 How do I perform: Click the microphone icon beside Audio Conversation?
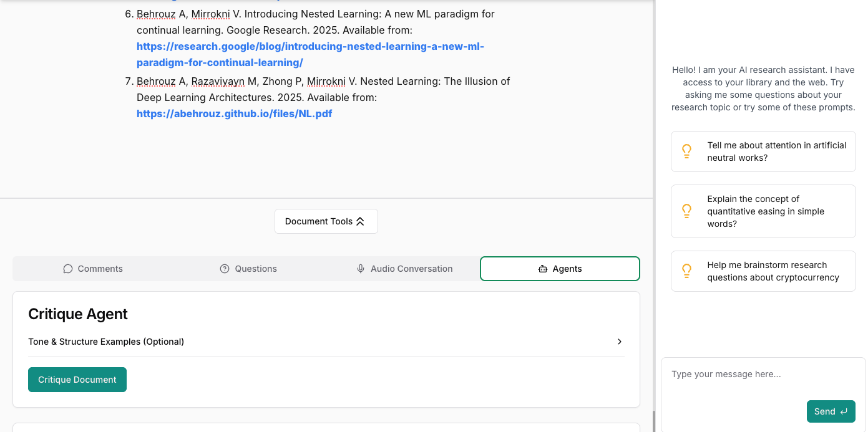[x=361, y=269]
